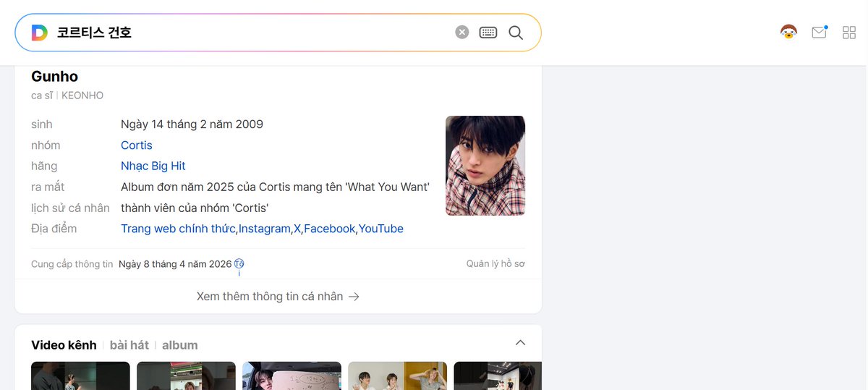
Task: Click Gunho's profile photo
Action: point(485,166)
